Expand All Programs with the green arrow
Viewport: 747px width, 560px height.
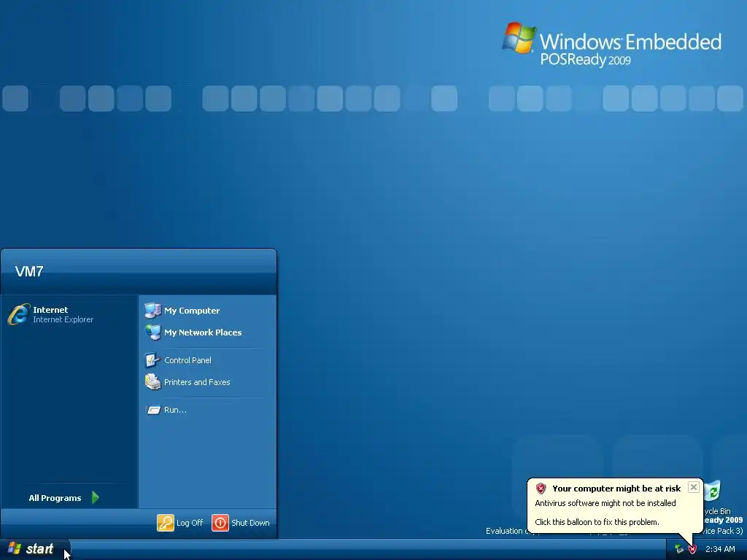click(x=96, y=497)
